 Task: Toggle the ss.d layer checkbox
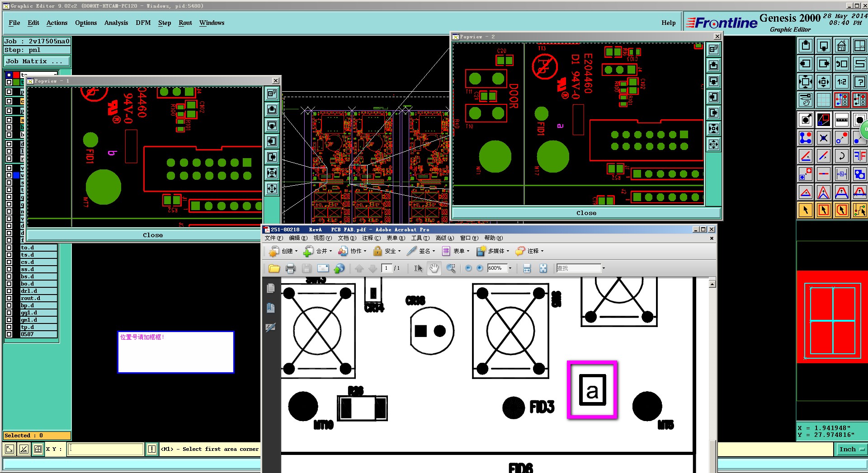(x=9, y=269)
